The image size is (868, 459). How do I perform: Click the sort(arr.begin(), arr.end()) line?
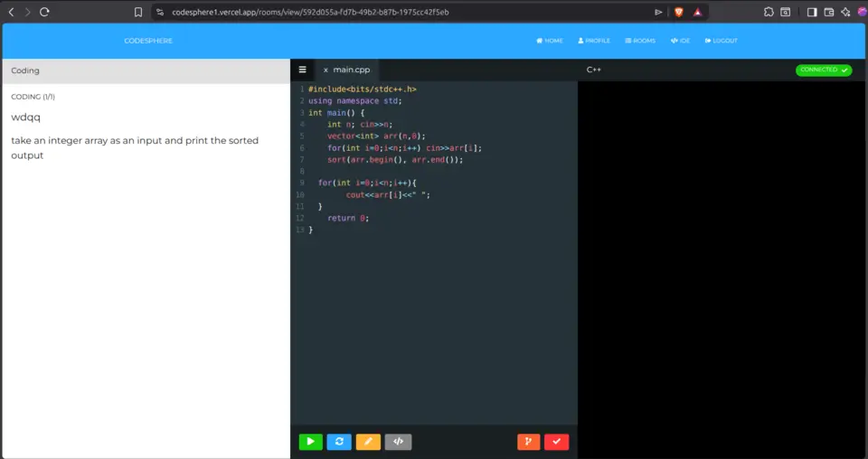click(x=395, y=160)
